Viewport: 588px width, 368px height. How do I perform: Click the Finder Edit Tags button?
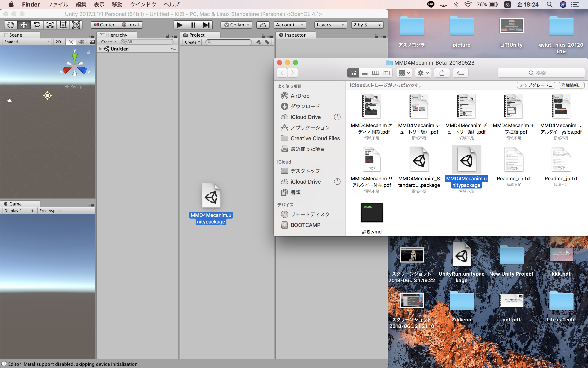[460, 73]
